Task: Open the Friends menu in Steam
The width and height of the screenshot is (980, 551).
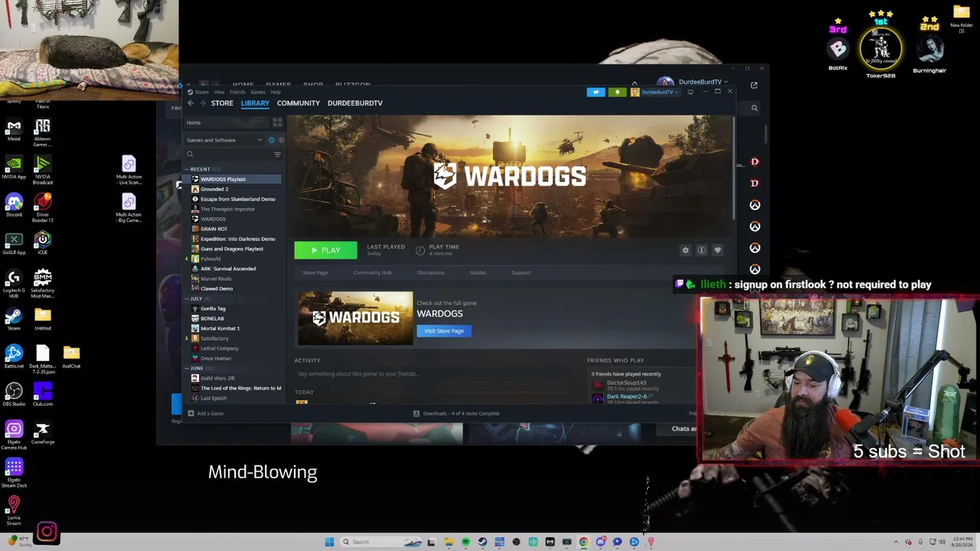Action: pyautogui.click(x=237, y=92)
